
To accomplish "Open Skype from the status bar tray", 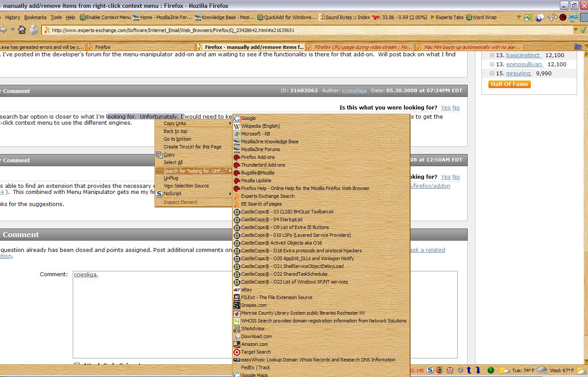I will 430,370.
